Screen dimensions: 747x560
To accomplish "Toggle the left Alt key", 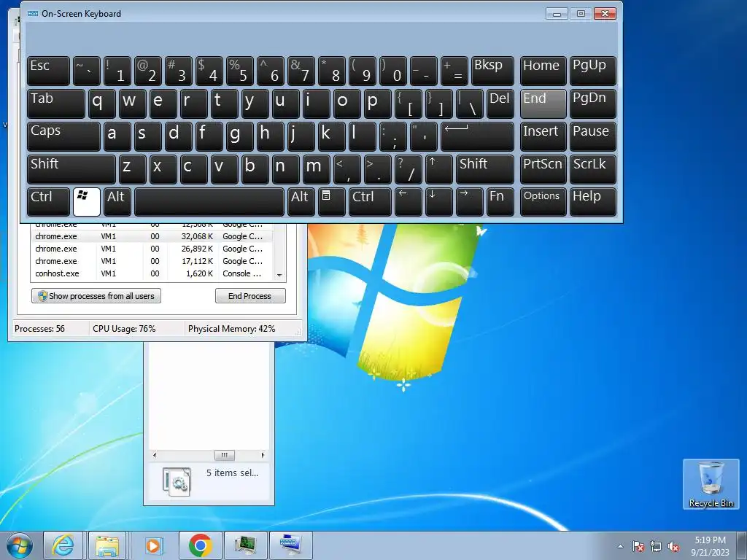I will 117,202.
